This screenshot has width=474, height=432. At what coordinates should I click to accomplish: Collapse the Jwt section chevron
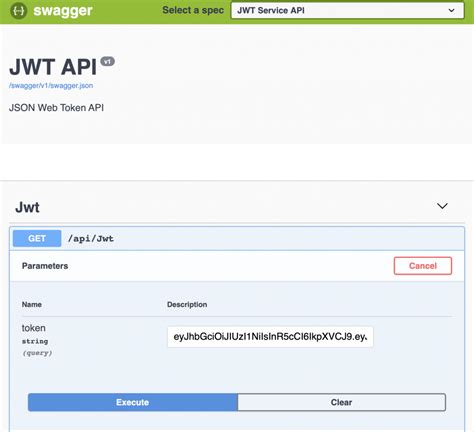442,206
